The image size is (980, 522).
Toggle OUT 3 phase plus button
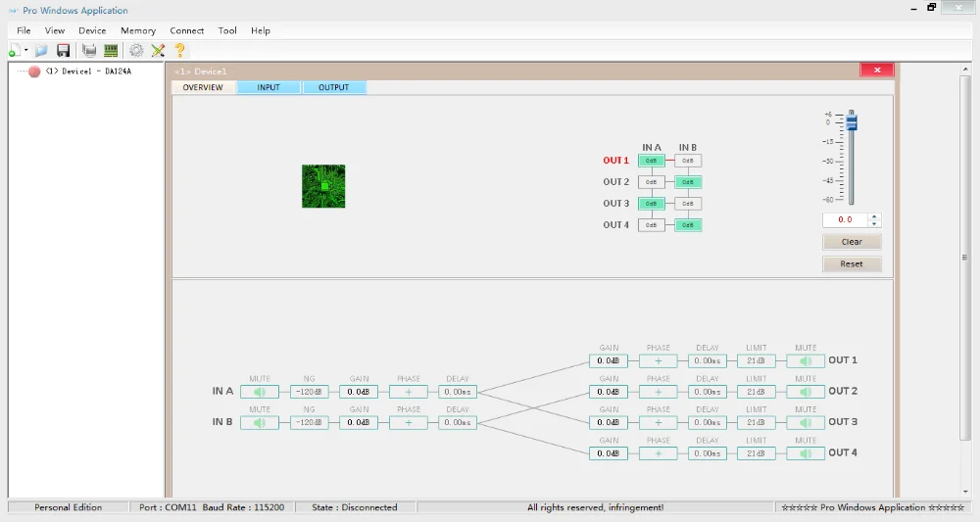(659, 423)
